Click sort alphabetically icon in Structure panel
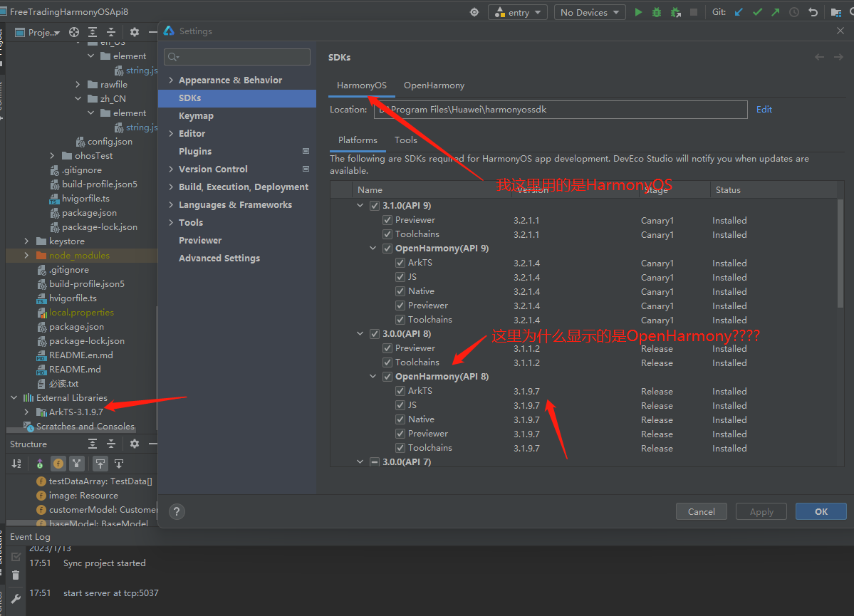 17,464
